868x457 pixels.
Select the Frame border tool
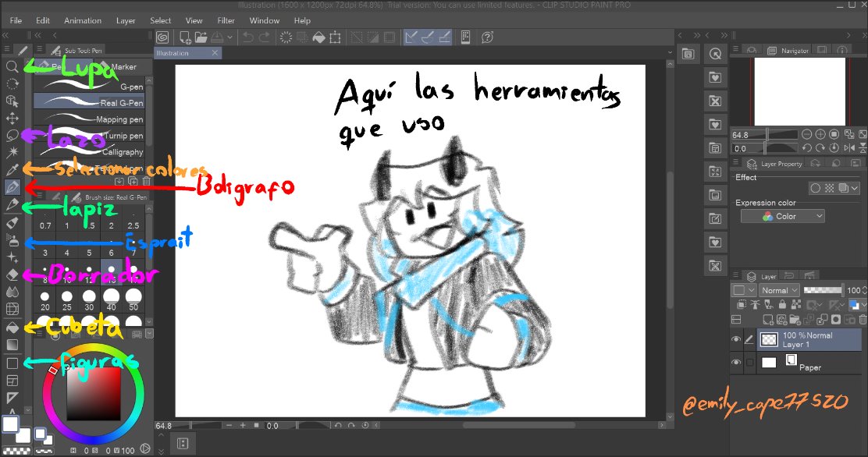pyautogui.click(x=12, y=380)
